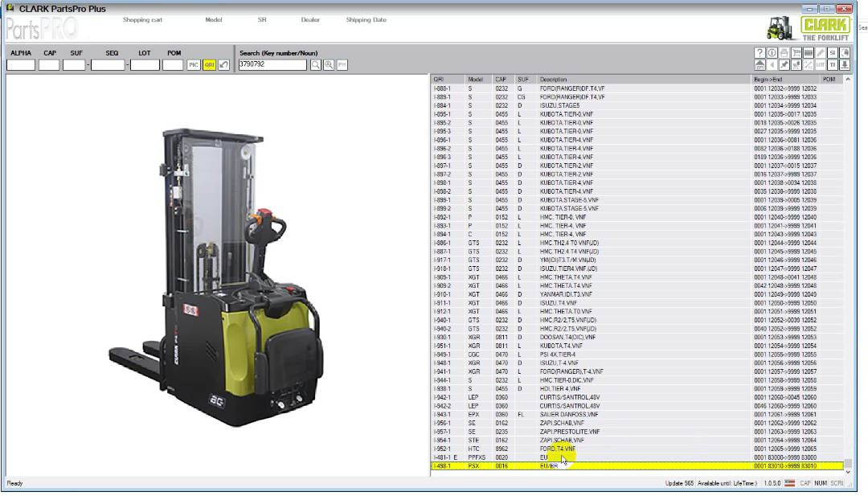Open the shopping cart icon
The image size is (868, 496).
pyautogui.click(x=796, y=52)
